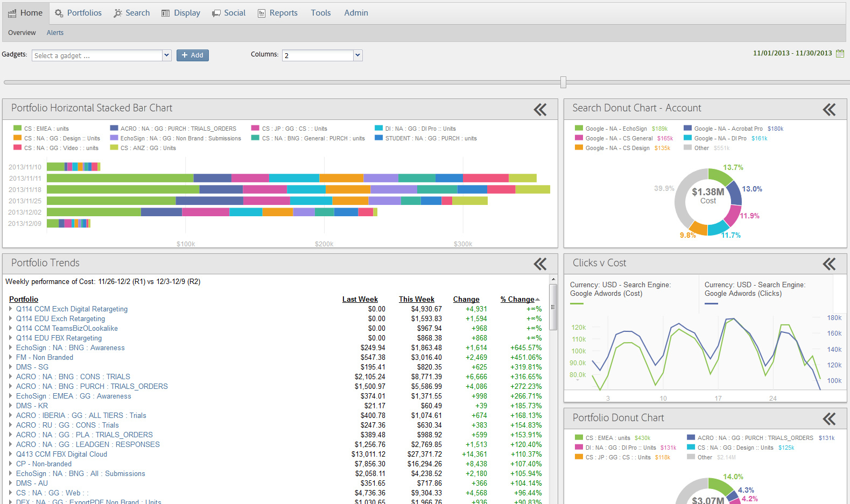
Task: Click the ACRO TRIALS_ORDERS legend swatch in bar chart
Action: point(114,128)
